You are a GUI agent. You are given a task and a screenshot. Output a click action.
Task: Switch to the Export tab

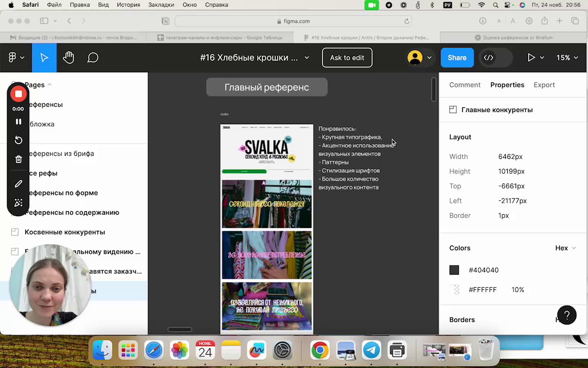[544, 85]
